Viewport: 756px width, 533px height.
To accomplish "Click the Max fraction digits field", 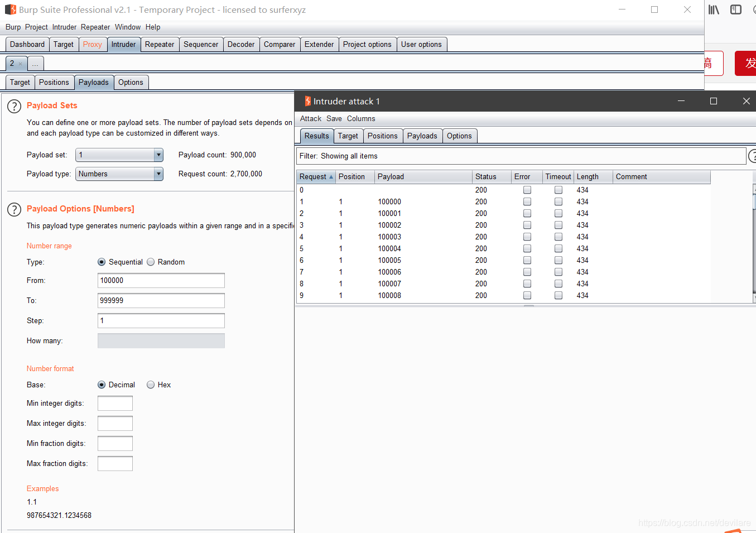I will click(x=115, y=464).
